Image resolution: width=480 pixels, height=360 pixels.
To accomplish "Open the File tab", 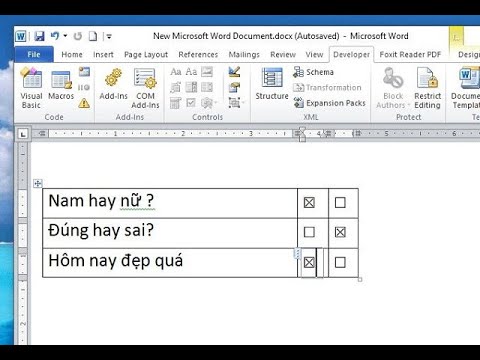I will pyautogui.click(x=34, y=54).
